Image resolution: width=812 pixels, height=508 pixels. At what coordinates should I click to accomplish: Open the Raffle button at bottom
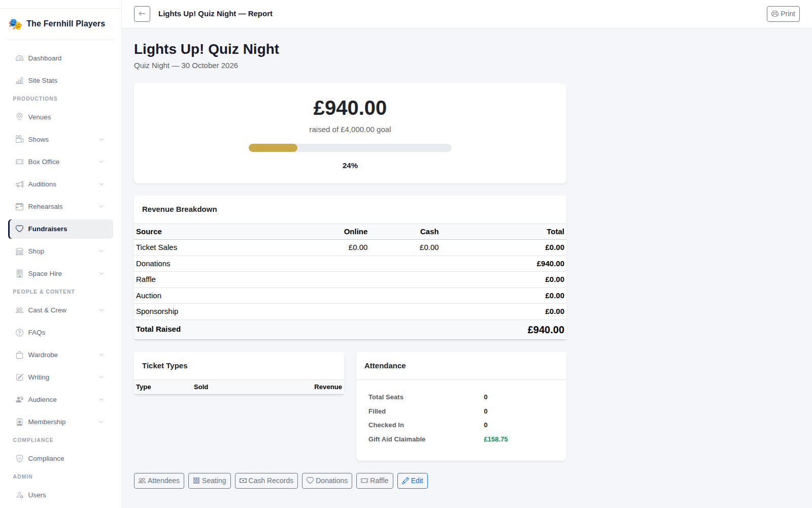[x=375, y=481]
